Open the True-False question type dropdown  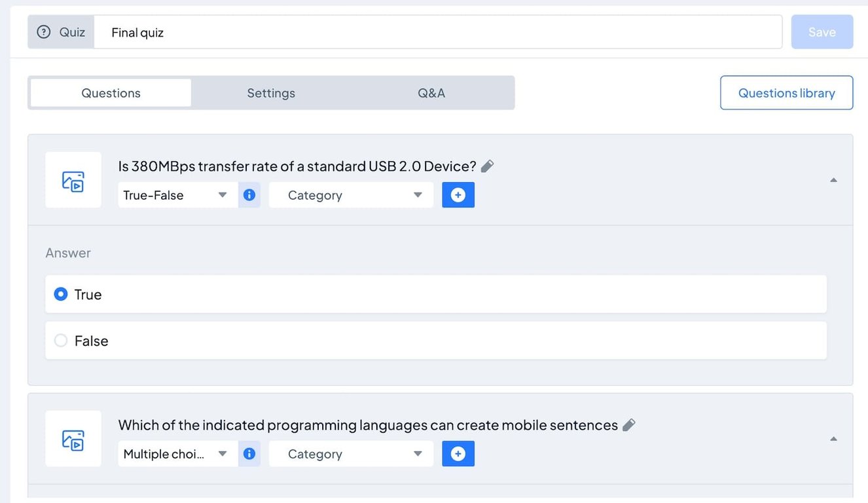tap(177, 195)
